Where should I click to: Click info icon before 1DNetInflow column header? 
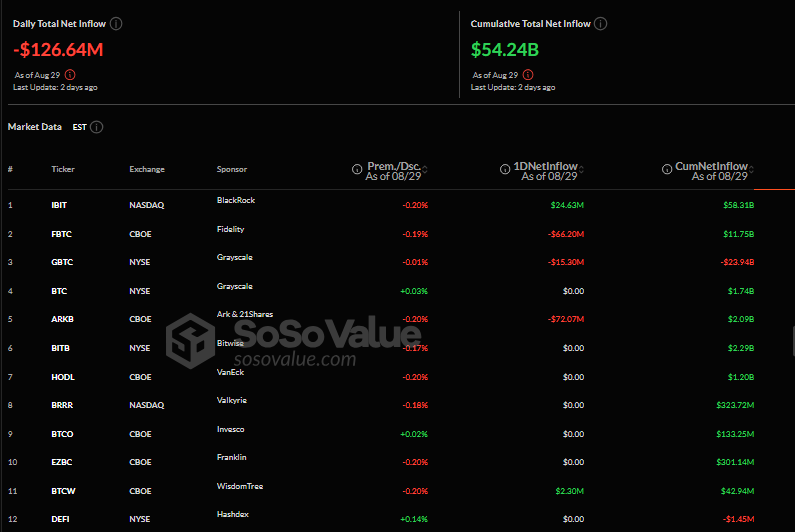pos(505,169)
